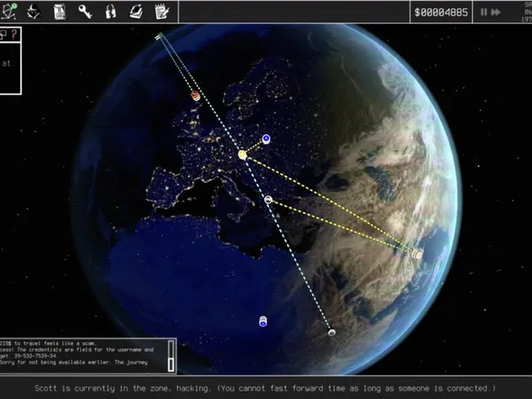Select the grey node near the Balkans
Image resolution: width=532 pixels, height=399 pixels.
[x=268, y=199]
